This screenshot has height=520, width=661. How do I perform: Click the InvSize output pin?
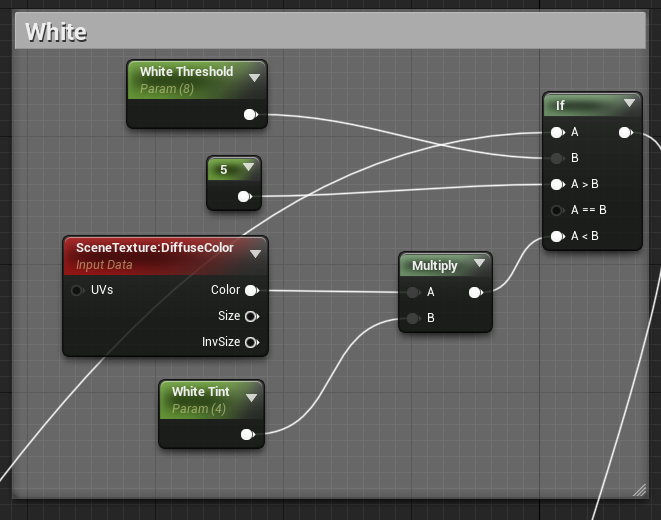tap(251, 342)
